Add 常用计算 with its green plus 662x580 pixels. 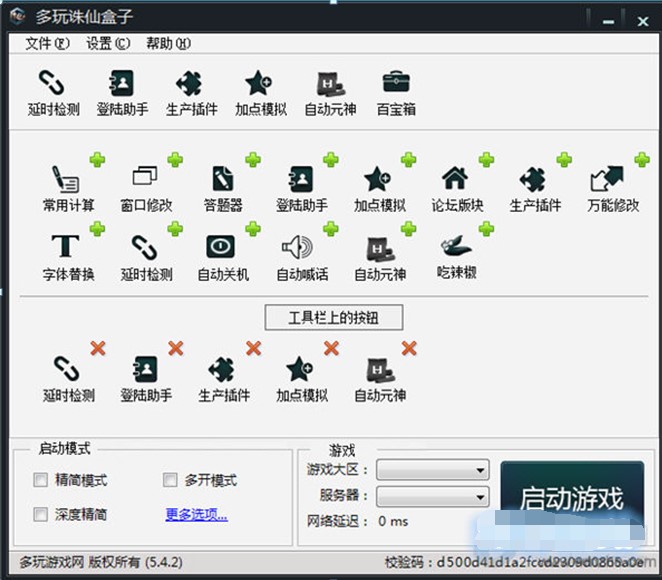[x=98, y=160]
